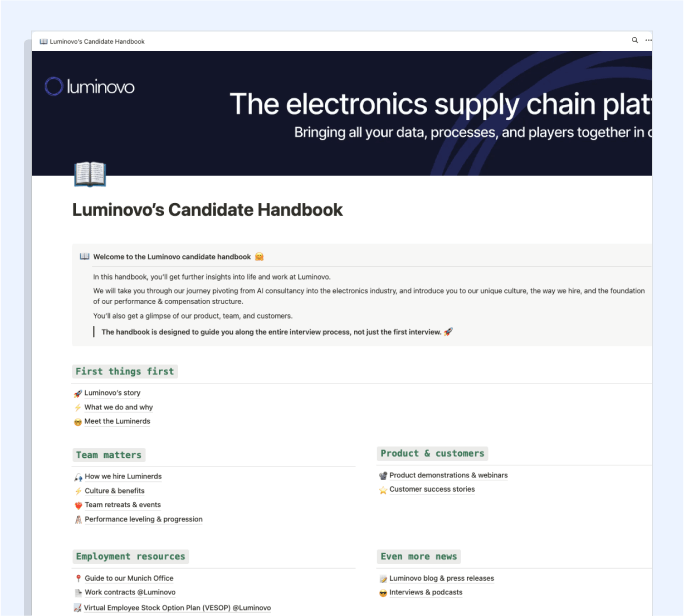Click the icon beside How we hire Luminerds

click(x=78, y=477)
